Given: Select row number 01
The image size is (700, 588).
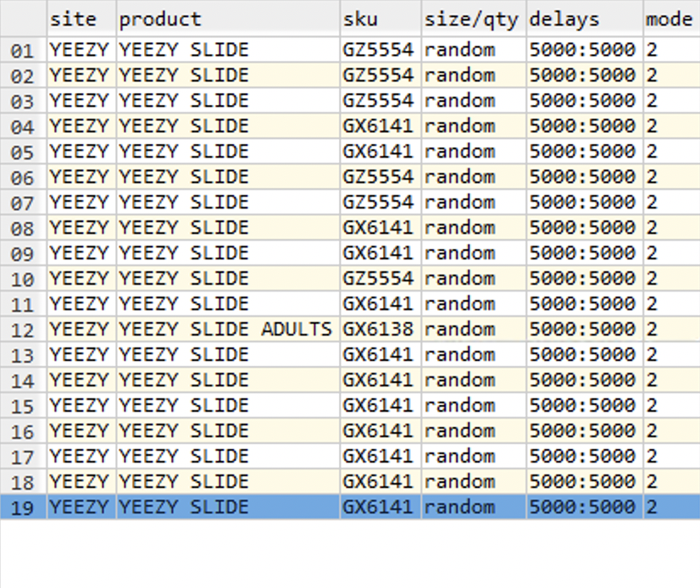Looking at the screenshot, I should (22, 51).
